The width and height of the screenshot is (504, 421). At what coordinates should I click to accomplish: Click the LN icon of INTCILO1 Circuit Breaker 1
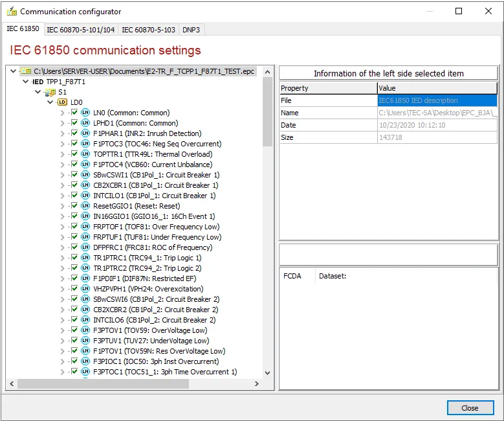85,196
